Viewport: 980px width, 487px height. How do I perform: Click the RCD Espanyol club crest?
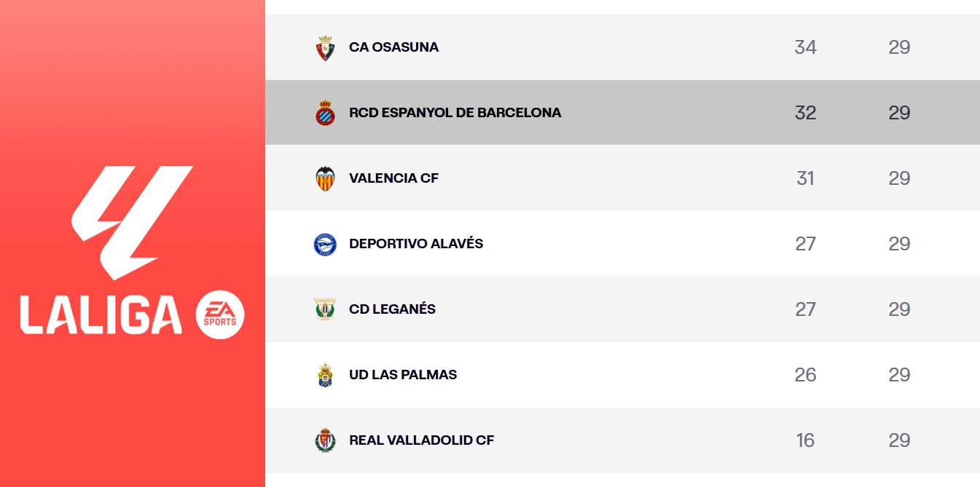(x=325, y=113)
